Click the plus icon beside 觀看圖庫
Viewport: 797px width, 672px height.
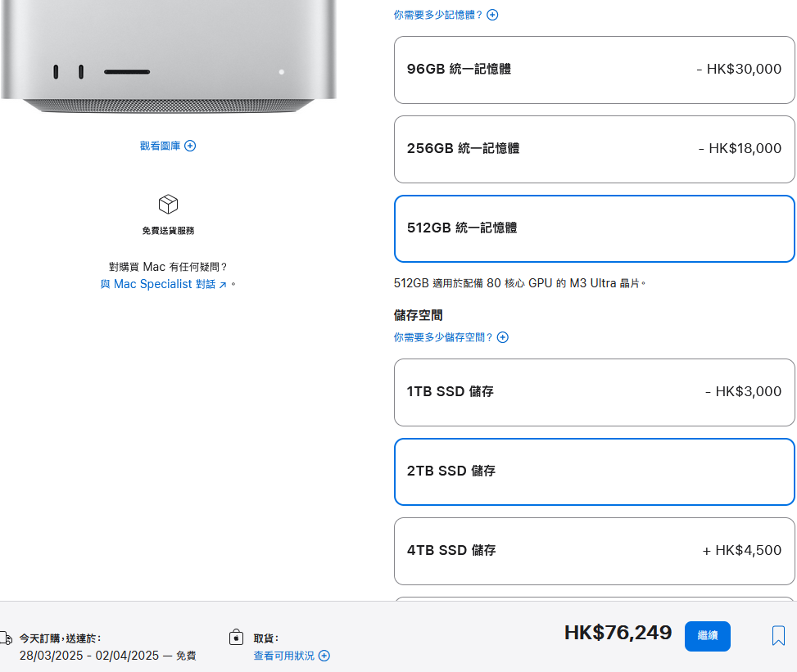[190, 146]
